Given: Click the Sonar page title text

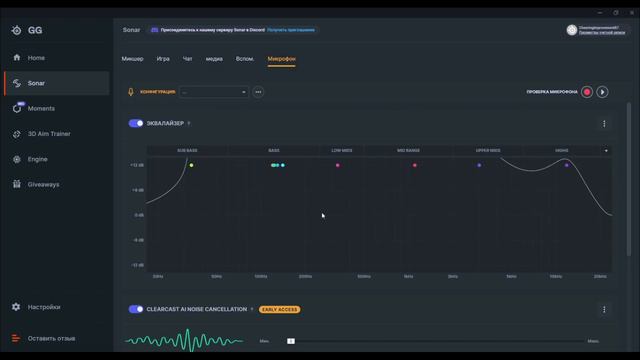Looking at the screenshot, I should 131,30.
